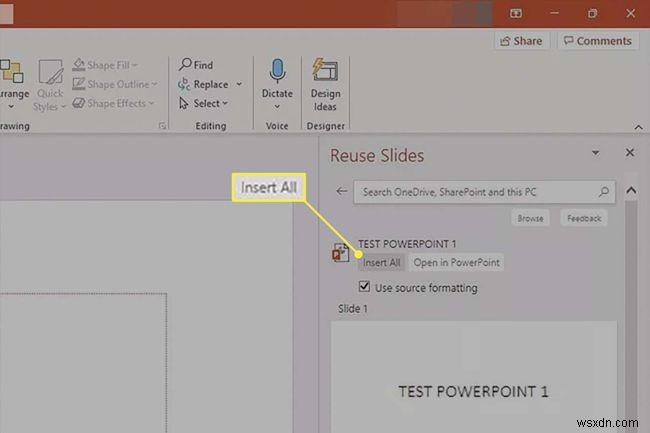Toggle the Use source formatting checkbox

coord(364,286)
